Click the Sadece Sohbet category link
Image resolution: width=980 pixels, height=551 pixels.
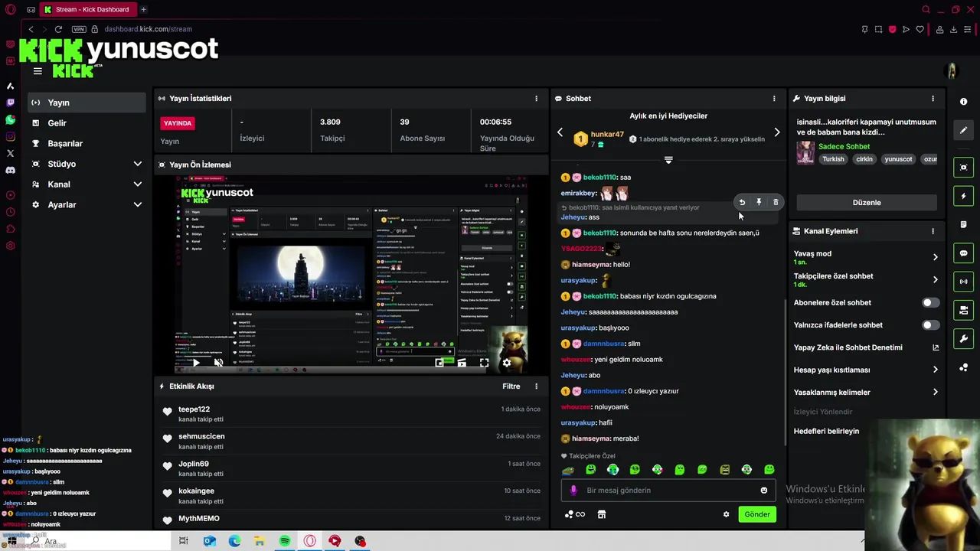tap(844, 146)
